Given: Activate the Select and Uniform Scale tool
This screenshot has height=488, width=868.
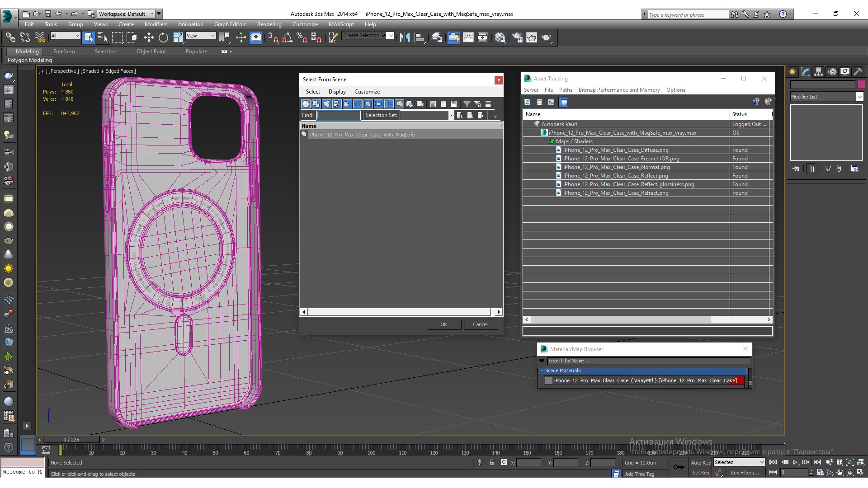Looking at the screenshot, I should click(178, 38).
